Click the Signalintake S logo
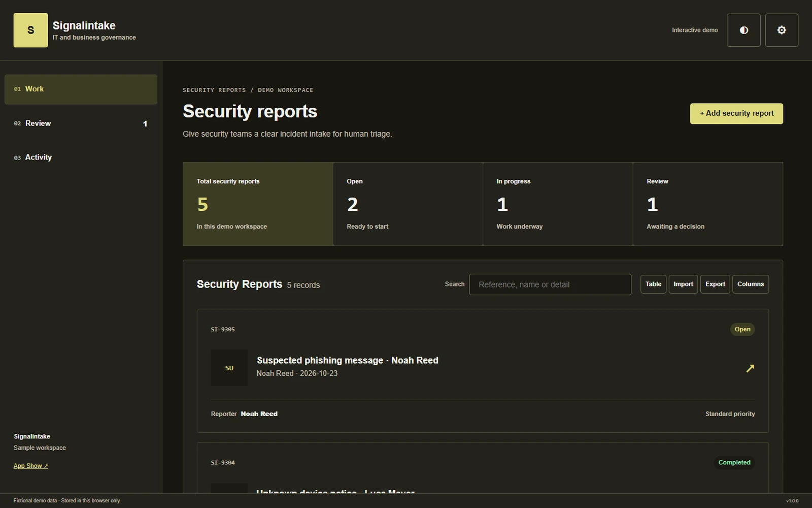Image resolution: width=812 pixels, height=508 pixels. click(x=30, y=30)
